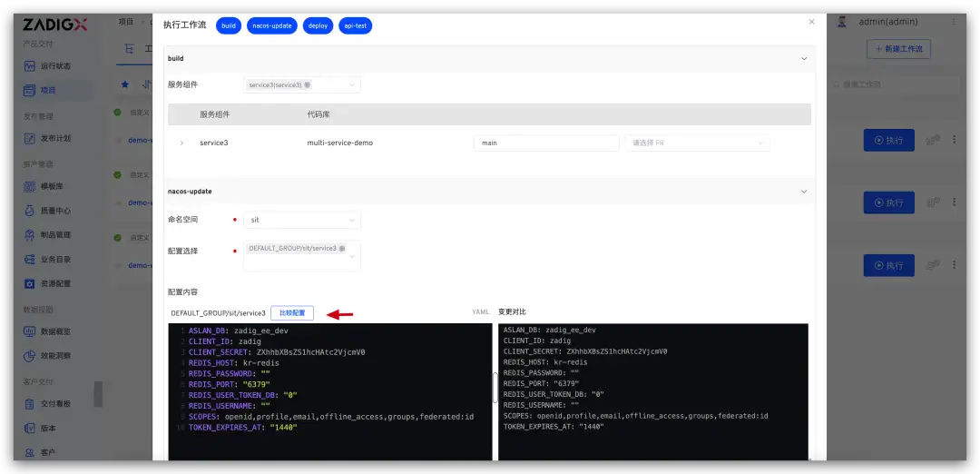Open settings icon beside the first 执行 button

(x=933, y=140)
